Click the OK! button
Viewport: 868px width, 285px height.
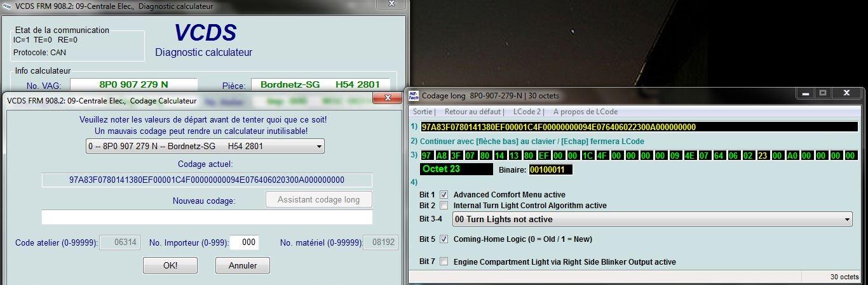point(170,265)
